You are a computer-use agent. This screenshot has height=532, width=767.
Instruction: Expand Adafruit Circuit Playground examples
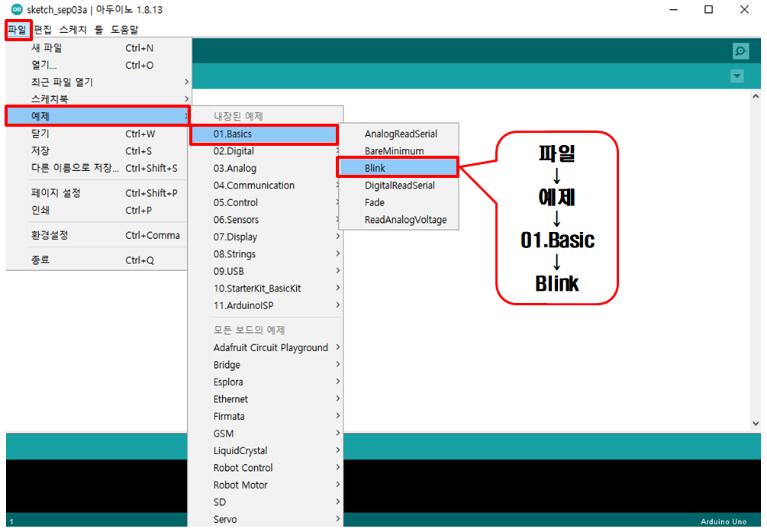(266, 347)
